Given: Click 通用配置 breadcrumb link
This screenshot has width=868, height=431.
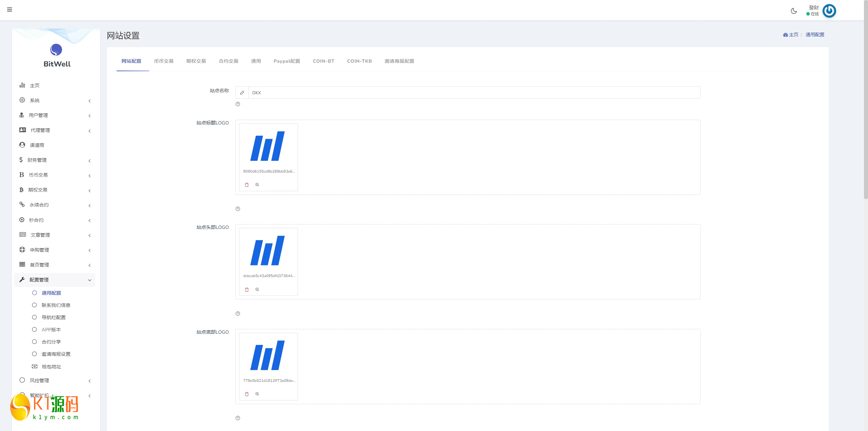Looking at the screenshot, I should (x=815, y=35).
